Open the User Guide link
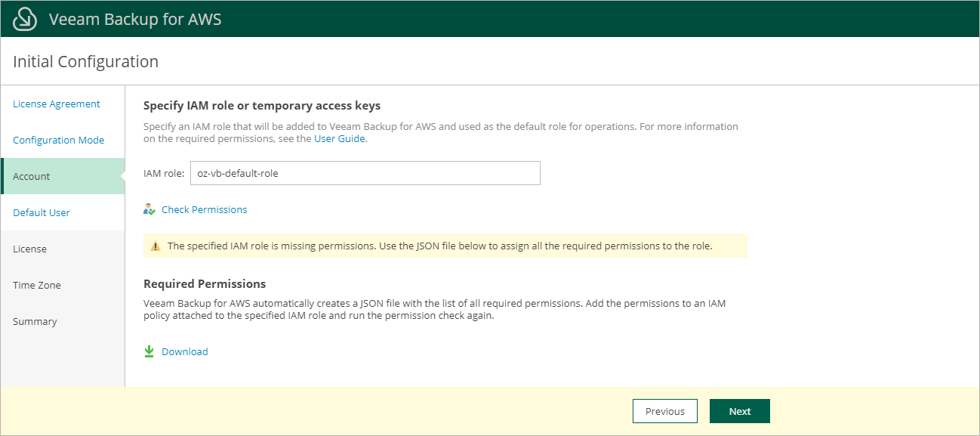 (x=340, y=138)
